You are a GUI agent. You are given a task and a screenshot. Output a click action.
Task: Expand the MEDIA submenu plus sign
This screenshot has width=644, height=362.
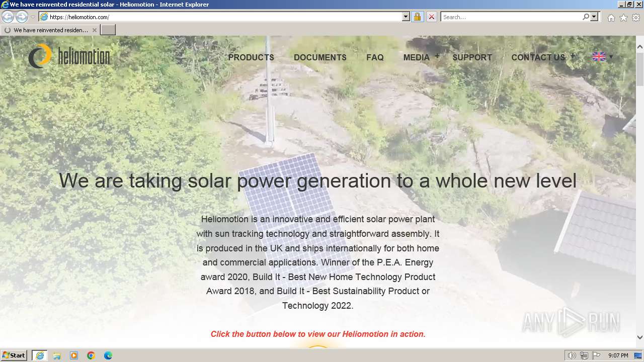click(x=437, y=56)
